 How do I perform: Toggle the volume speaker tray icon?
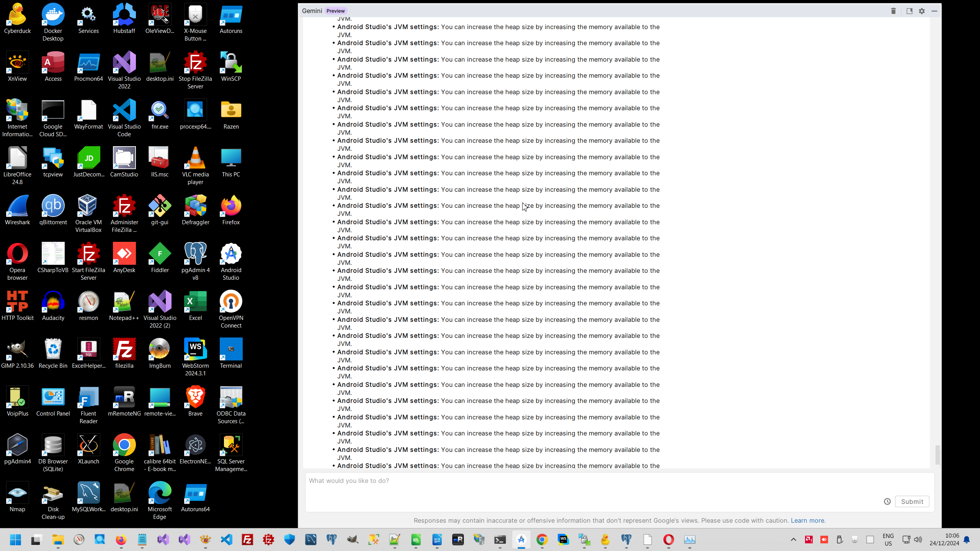[x=918, y=540]
